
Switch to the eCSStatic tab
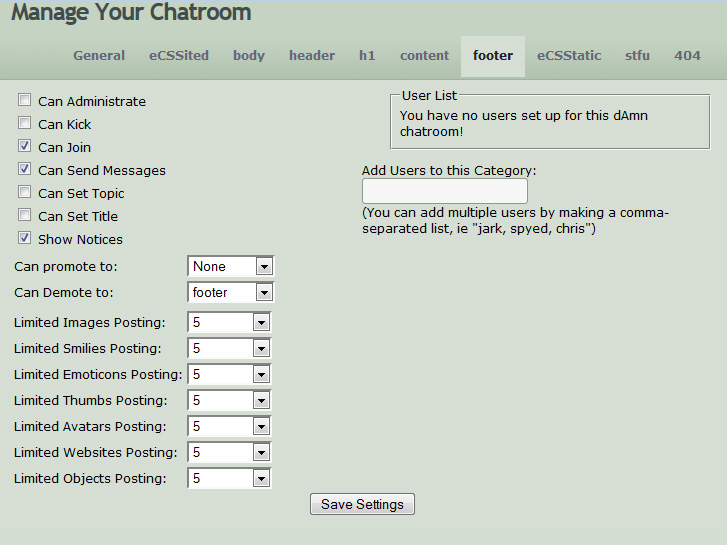pyautogui.click(x=569, y=56)
